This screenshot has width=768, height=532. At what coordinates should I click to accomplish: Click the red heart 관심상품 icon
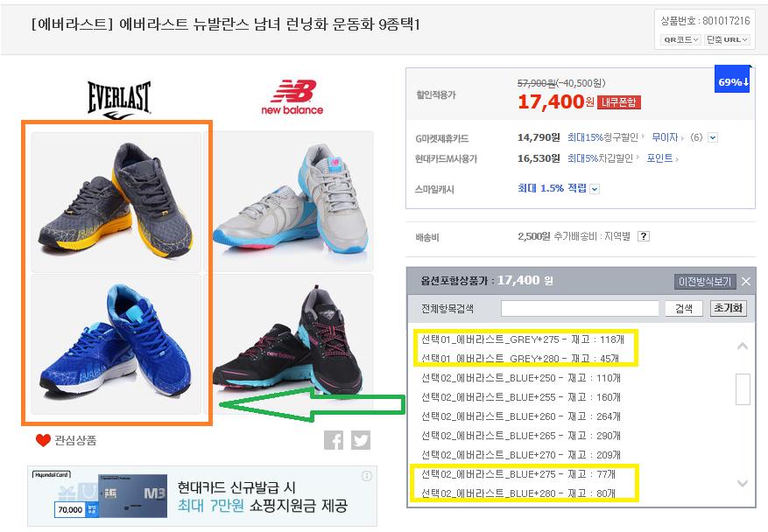coord(43,440)
